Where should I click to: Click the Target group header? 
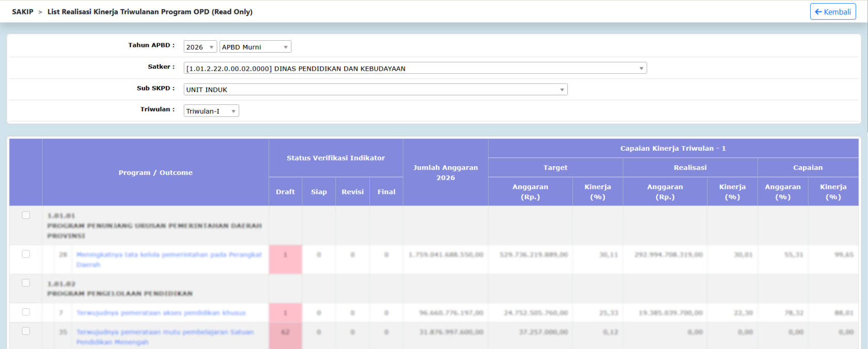555,167
